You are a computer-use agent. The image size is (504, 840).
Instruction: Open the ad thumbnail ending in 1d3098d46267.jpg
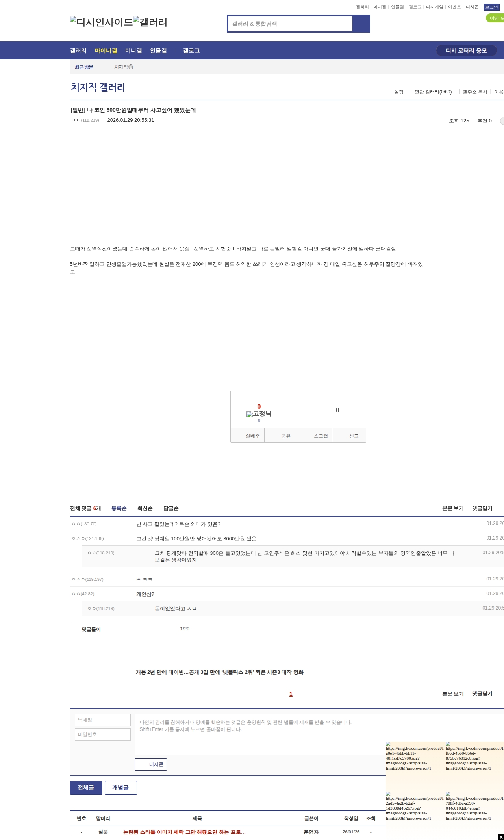pyautogui.click(x=415, y=806)
